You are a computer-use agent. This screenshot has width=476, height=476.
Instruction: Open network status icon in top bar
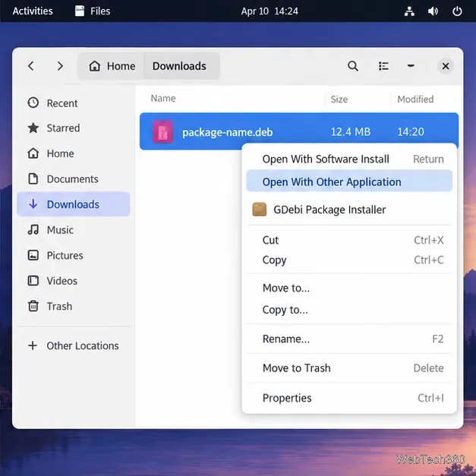pyautogui.click(x=409, y=11)
